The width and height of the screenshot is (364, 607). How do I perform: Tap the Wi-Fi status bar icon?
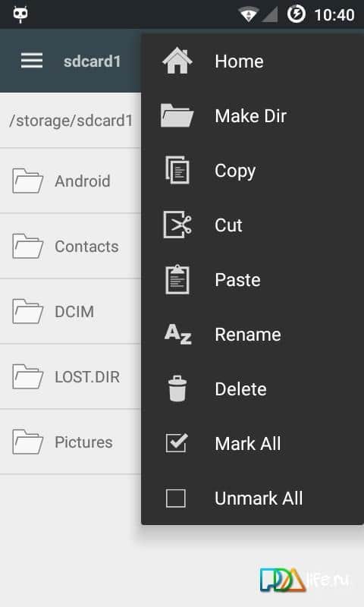click(247, 15)
